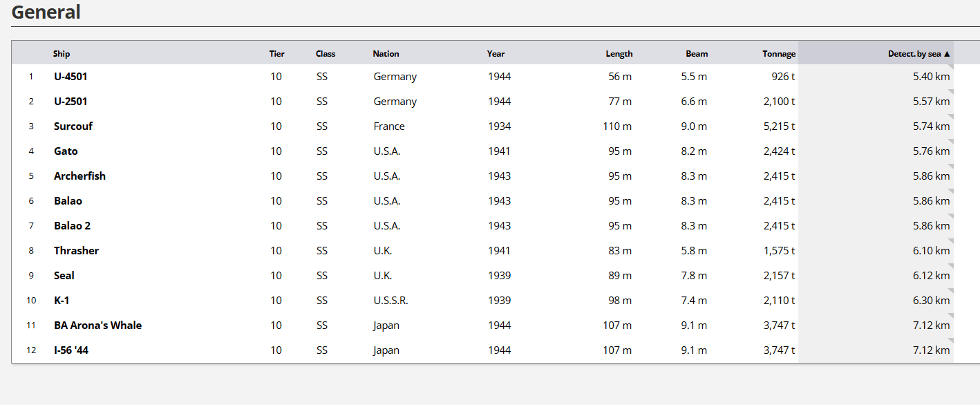Click the Balao 2 ship name
Image resolution: width=980 pixels, height=405 pixels.
[x=72, y=226]
